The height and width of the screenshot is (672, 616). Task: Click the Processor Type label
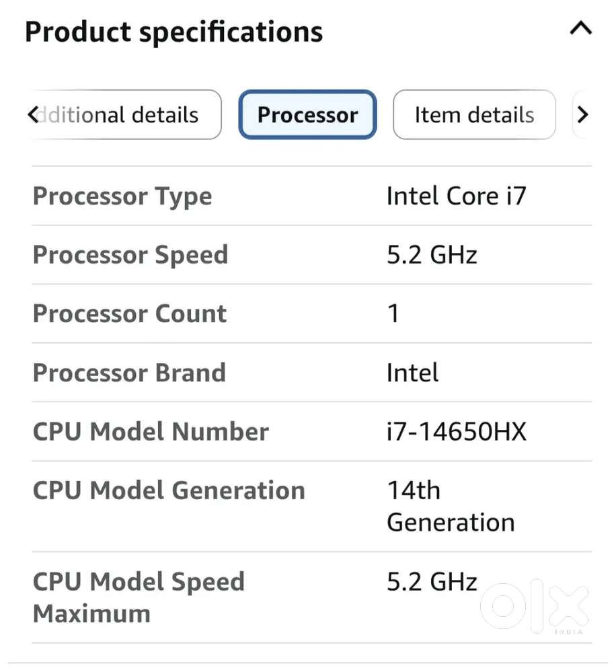(x=122, y=196)
